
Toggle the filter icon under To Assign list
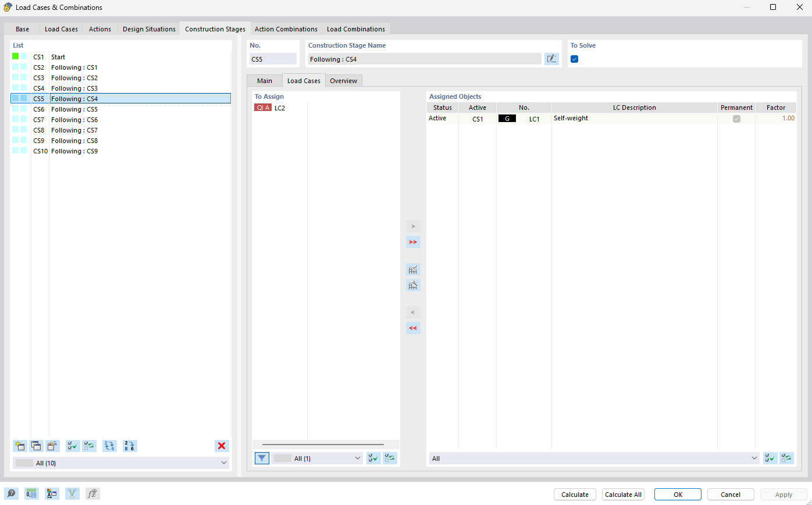tap(262, 458)
